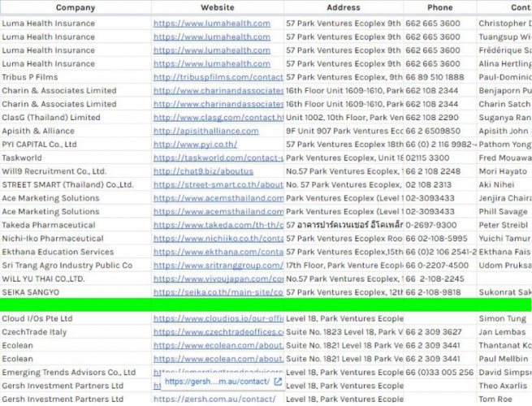
Task: Select the Tribus P Films company cell
Action: [76, 77]
